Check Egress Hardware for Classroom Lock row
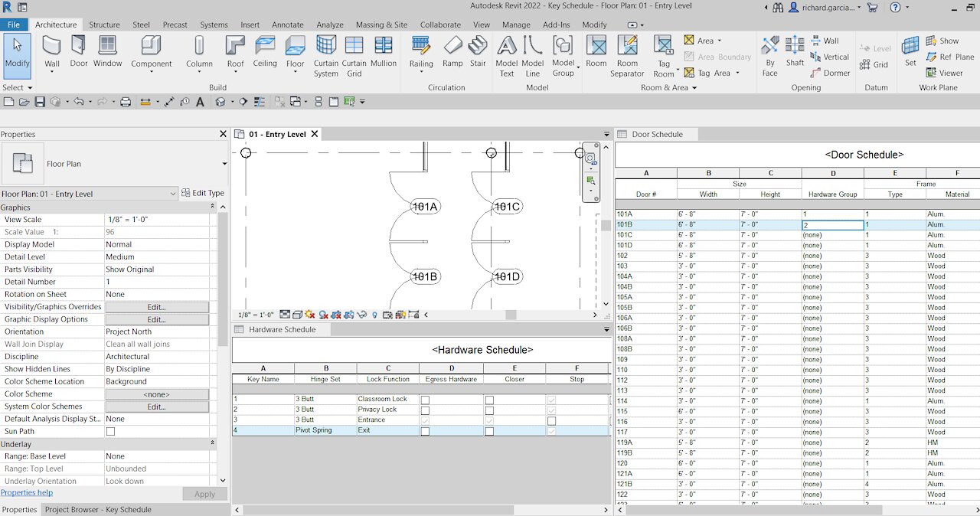This screenshot has height=516, width=980. coord(425,400)
